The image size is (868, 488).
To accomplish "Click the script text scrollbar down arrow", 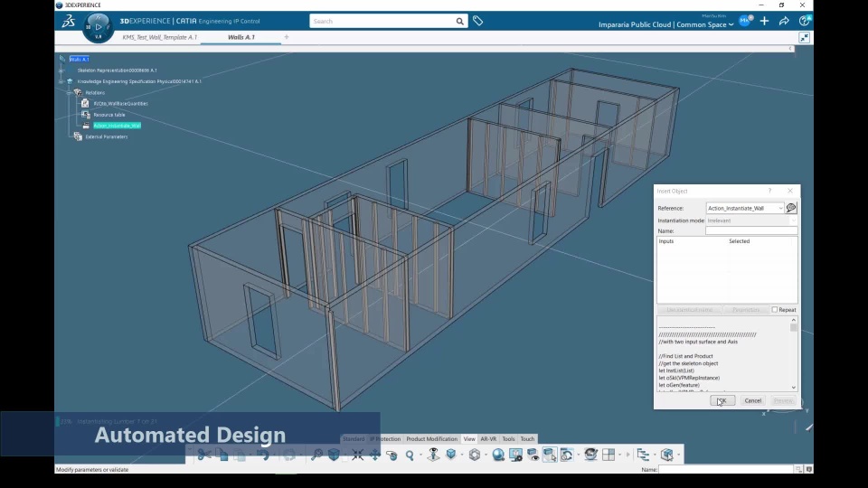I will [794, 388].
